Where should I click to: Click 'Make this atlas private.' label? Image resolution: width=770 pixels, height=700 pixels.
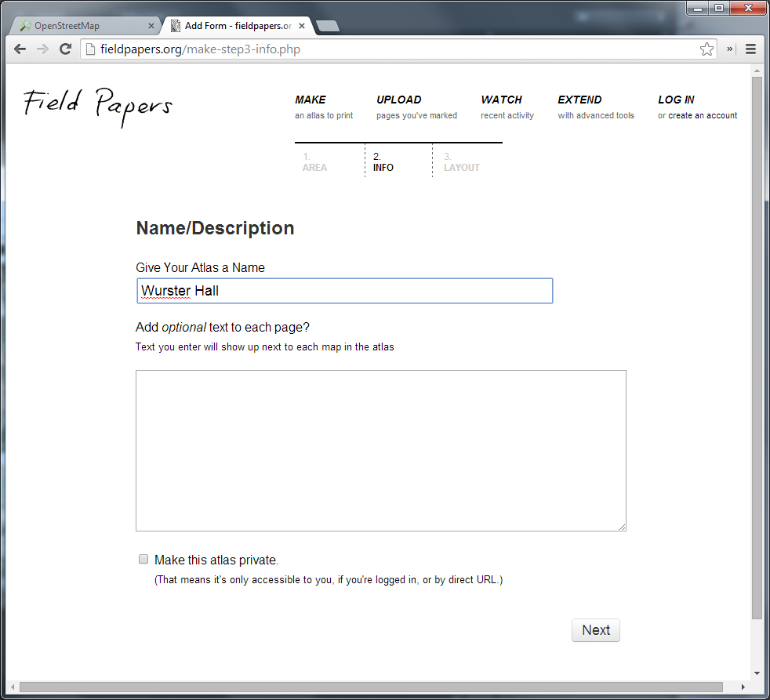point(216,560)
